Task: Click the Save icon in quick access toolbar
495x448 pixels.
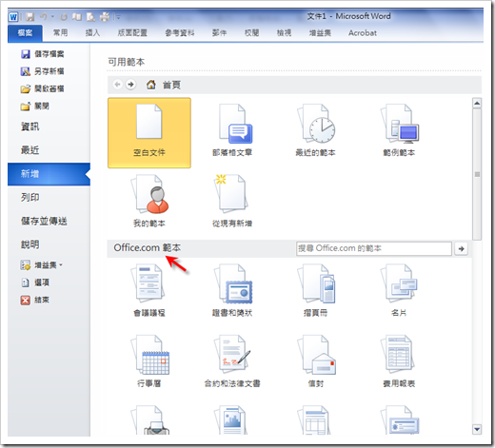Action: click(x=30, y=17)
